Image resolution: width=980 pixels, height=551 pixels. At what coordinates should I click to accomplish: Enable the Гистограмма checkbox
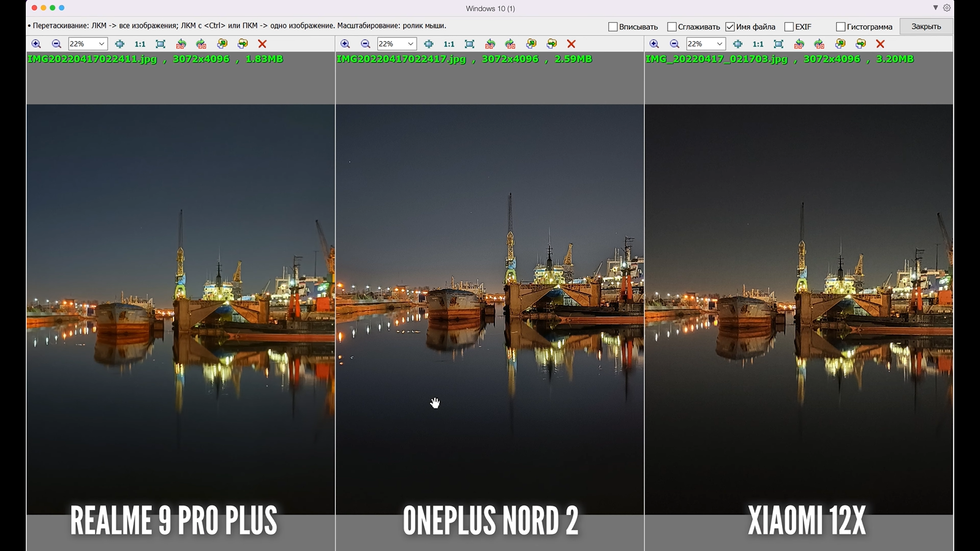(x=840, y=27)
